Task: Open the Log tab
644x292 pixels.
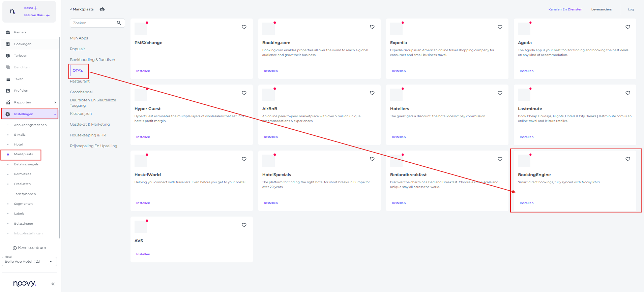Action: point(631,9)
